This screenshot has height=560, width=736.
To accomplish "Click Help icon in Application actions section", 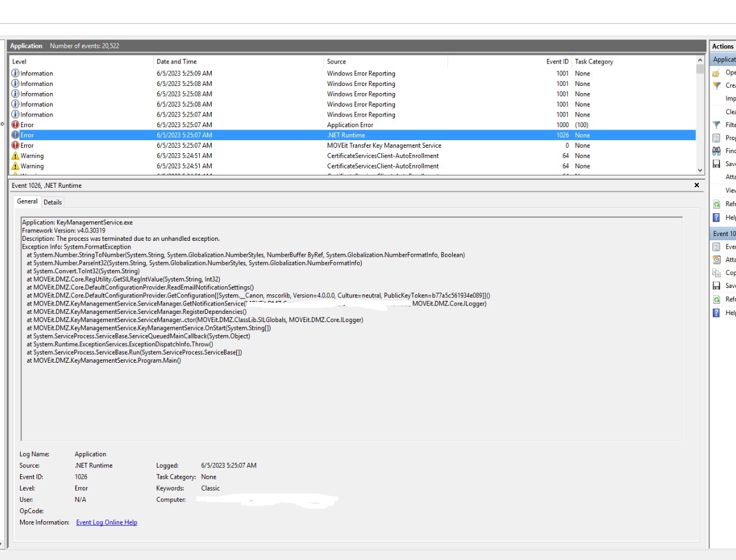I will 716,217.
